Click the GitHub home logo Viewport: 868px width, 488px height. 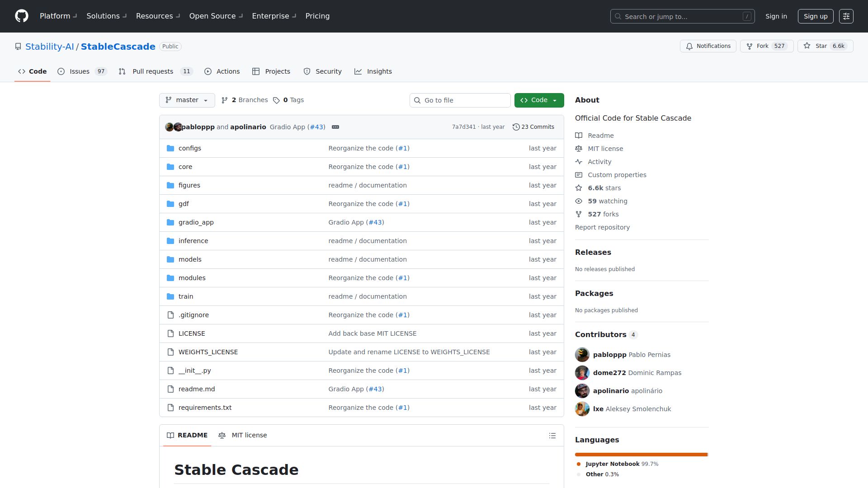(x=21, y=16)
